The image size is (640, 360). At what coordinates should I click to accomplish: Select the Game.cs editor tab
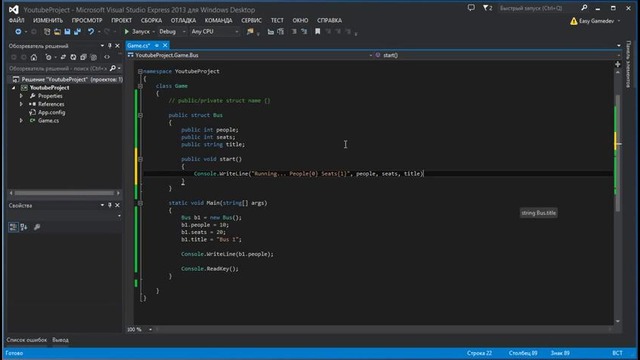coord(138,45)
